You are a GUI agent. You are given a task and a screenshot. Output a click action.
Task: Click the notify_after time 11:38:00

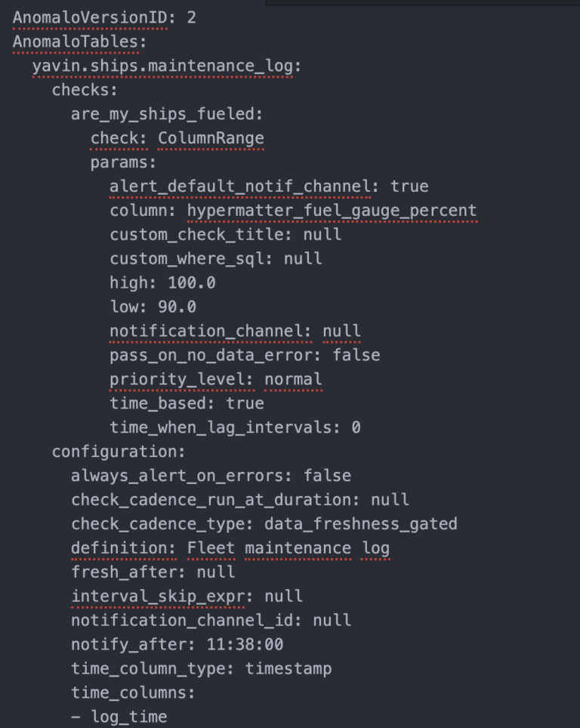pyautogui.click(x=245, y=645)
